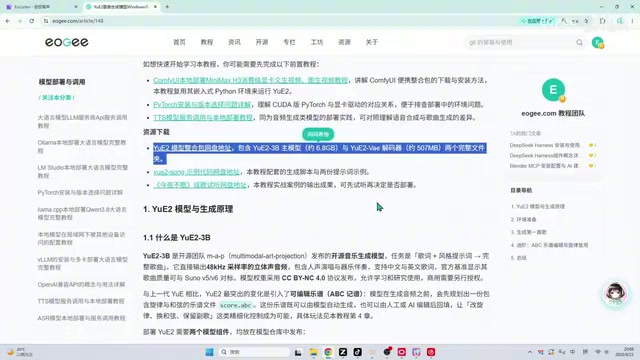Jump to TOC entry 5. 总结
Image resolution: width=640 pixels, height=360 pixels.
518,258
